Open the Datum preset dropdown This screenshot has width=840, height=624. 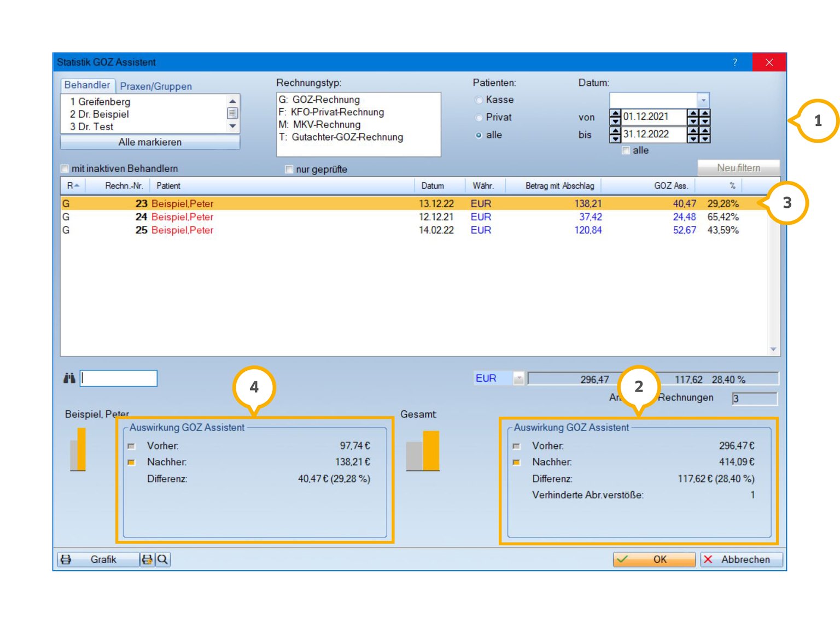coord(703,100)
